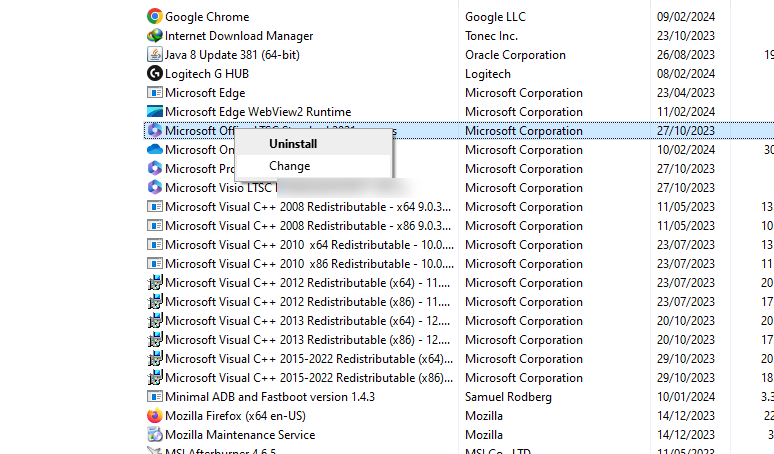Click the Mozilla Maintenance Service icon
This screenshot has width=774, height=454.
point(155,435)
